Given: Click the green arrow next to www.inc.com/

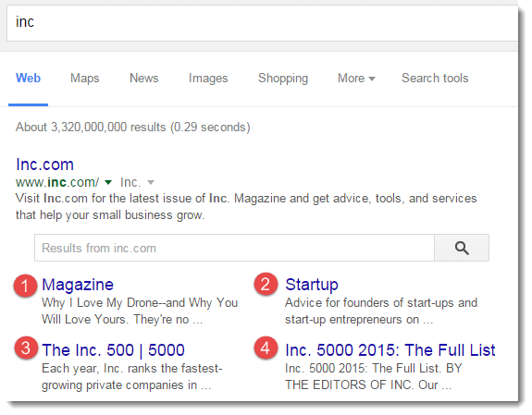Looking at the screenshot, I should [108, 182].
